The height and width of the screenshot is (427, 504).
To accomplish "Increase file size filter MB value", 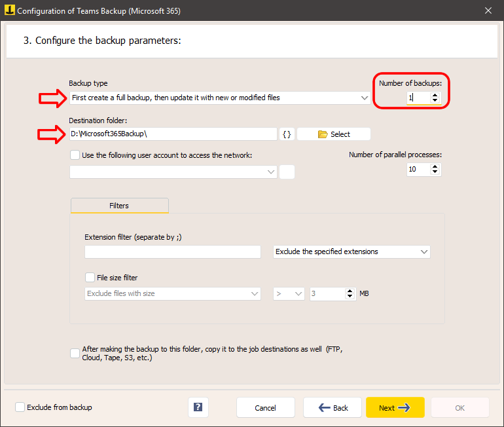I will 350,291.
